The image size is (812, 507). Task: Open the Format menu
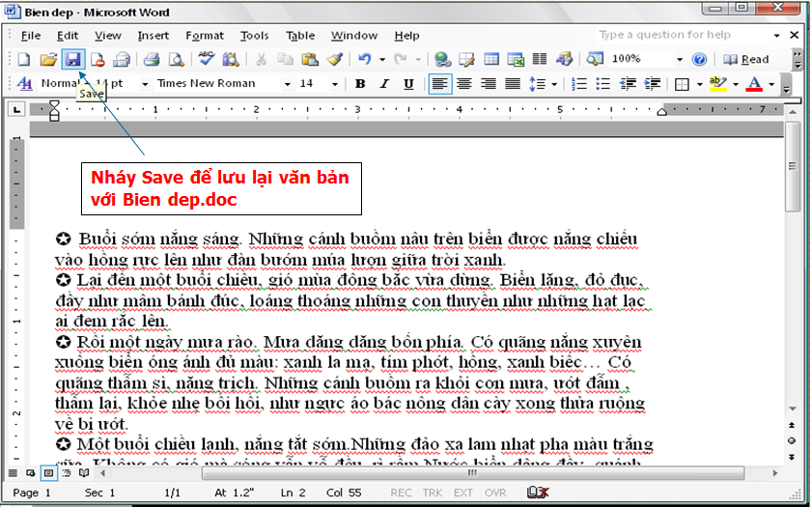click(204, 36)
